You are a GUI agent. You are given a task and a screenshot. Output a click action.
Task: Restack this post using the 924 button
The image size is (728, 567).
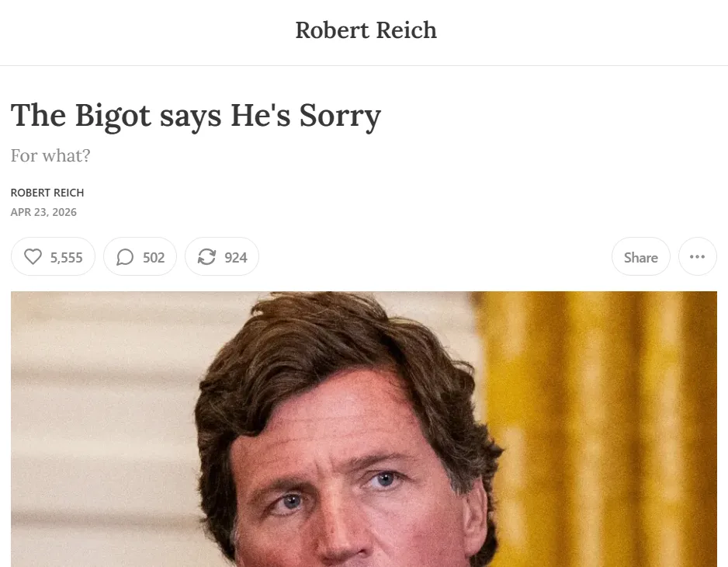pyautogui.click(x=222, y=256)
